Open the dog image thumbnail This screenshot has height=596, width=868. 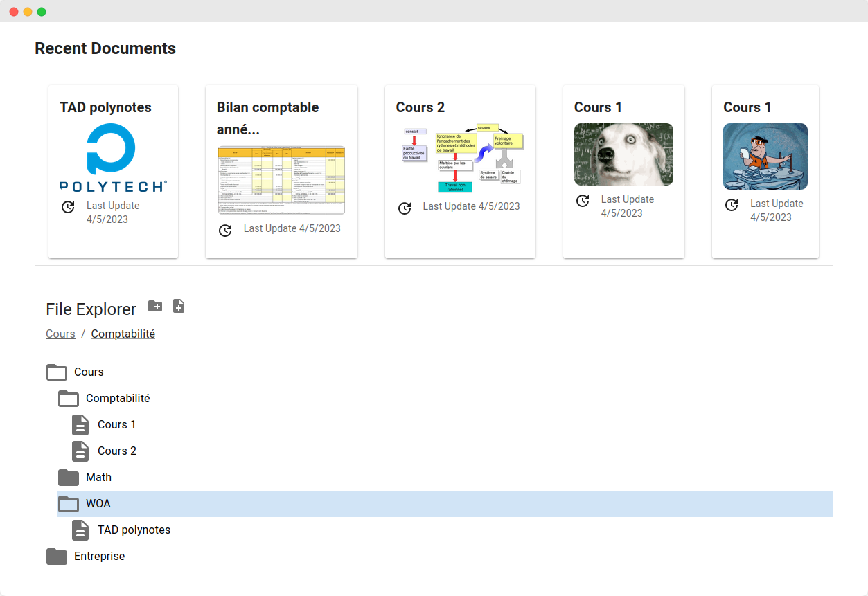[x=623, y=154]
